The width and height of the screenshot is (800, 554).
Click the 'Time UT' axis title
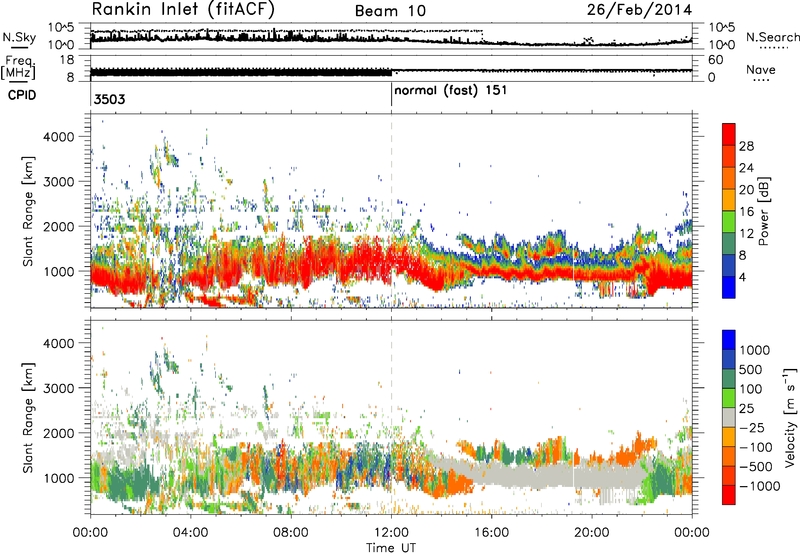(x=391, y=548)
